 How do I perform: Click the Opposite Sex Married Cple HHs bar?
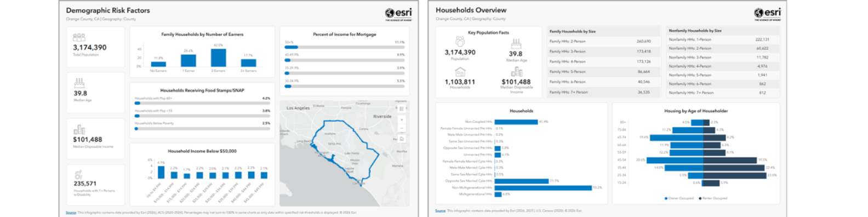(522, 181)
